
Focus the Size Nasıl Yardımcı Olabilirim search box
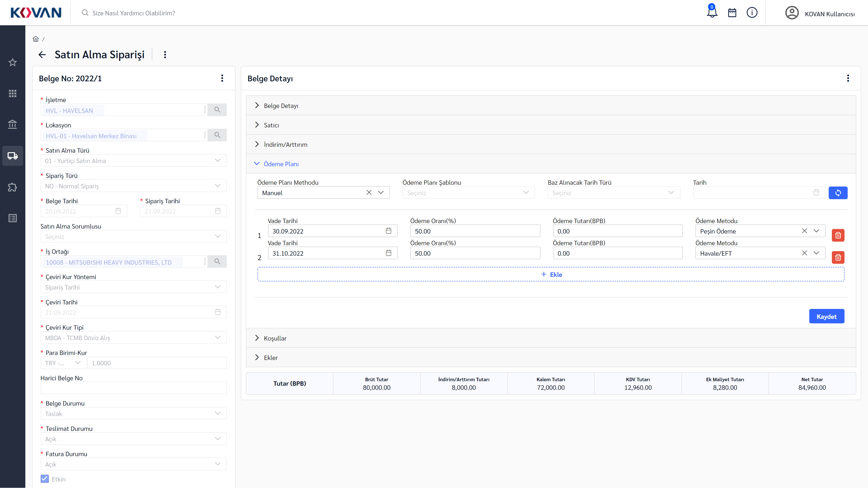pos(134,13)
